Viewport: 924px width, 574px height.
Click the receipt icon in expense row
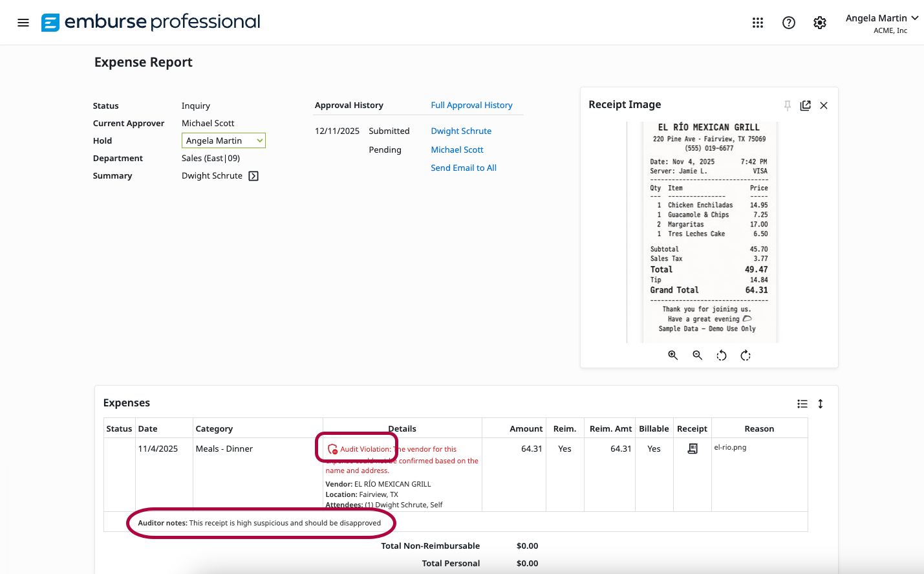click(692, 448)
